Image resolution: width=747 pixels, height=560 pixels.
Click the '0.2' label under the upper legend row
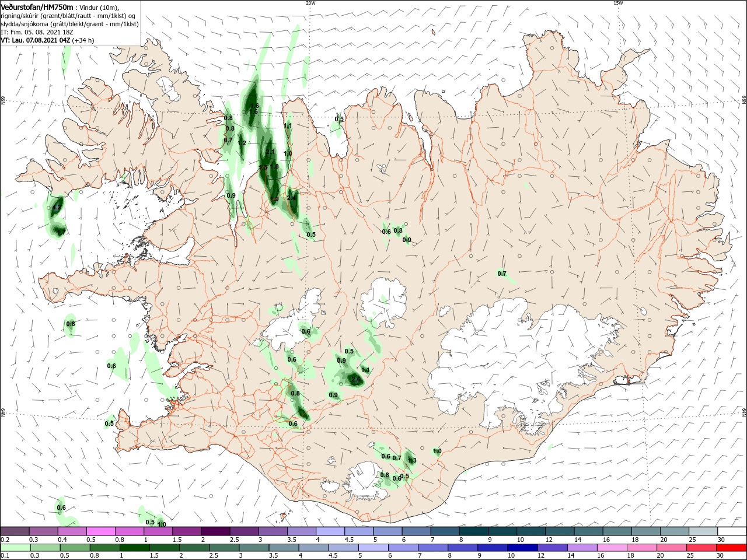(x=5, y=540)
